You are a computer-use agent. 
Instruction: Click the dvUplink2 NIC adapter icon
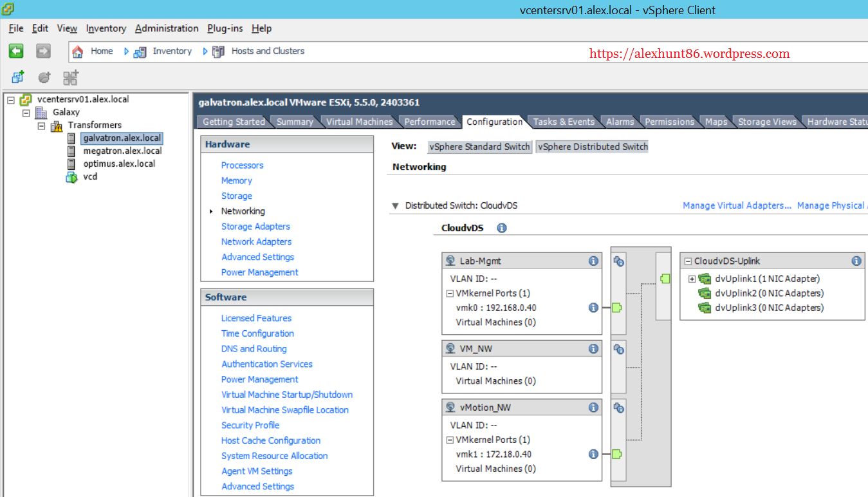point(705,293)
